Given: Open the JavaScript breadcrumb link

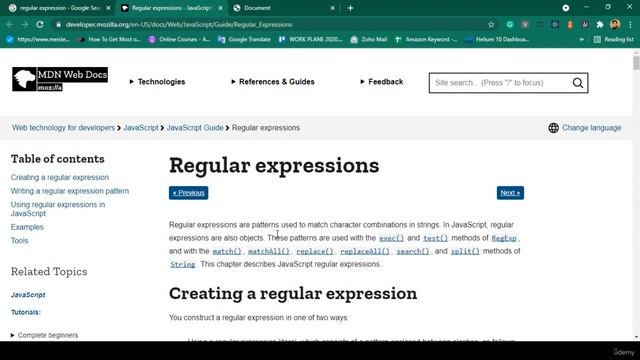Looking at the screenshot, I should (x=141, y=128).
